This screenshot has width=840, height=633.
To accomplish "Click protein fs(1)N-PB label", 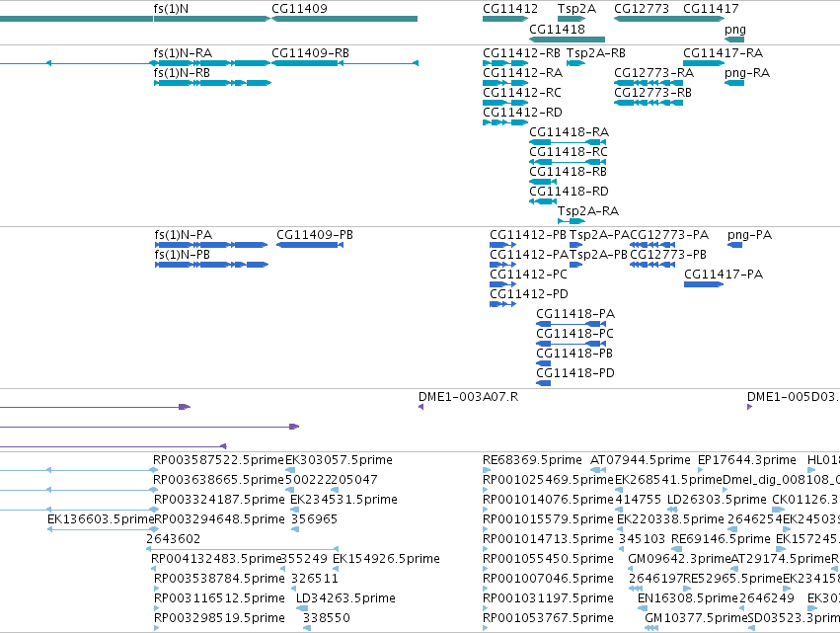I will click(x=183, y=255).
